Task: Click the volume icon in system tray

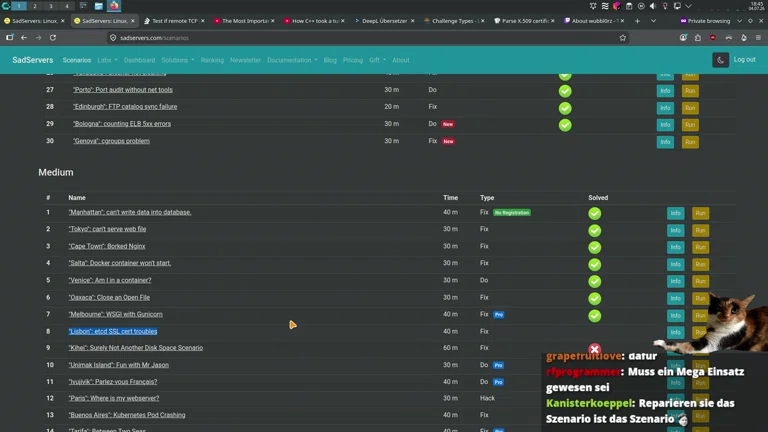Action: tap(653, 6)
